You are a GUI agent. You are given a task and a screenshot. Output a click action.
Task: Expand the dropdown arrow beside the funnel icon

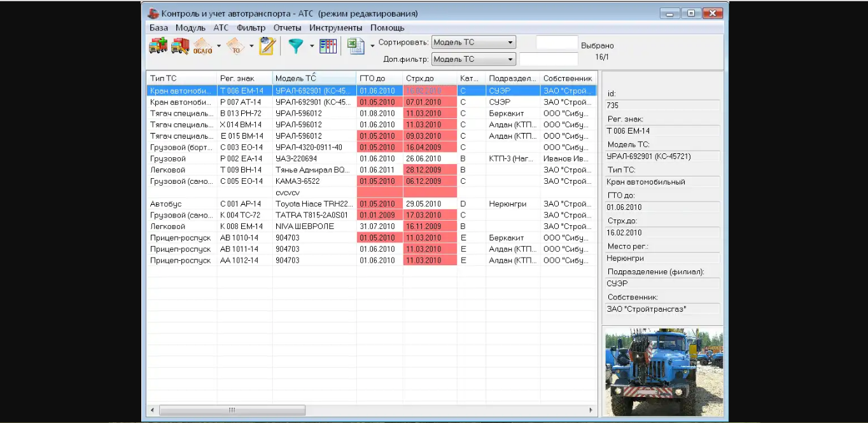pos(312,46)
